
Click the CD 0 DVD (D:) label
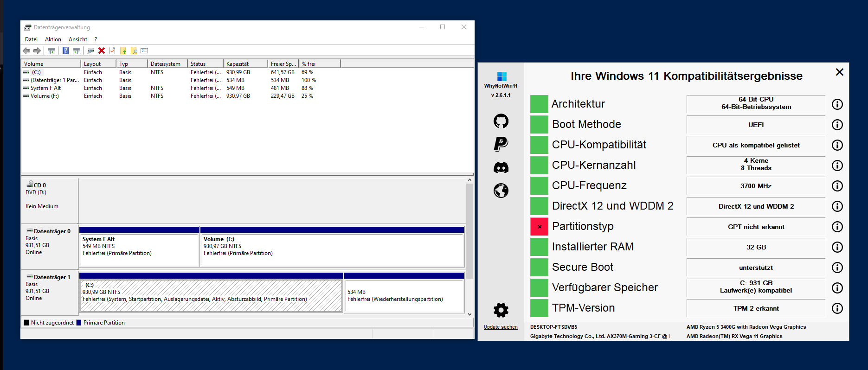coord(50,200)
